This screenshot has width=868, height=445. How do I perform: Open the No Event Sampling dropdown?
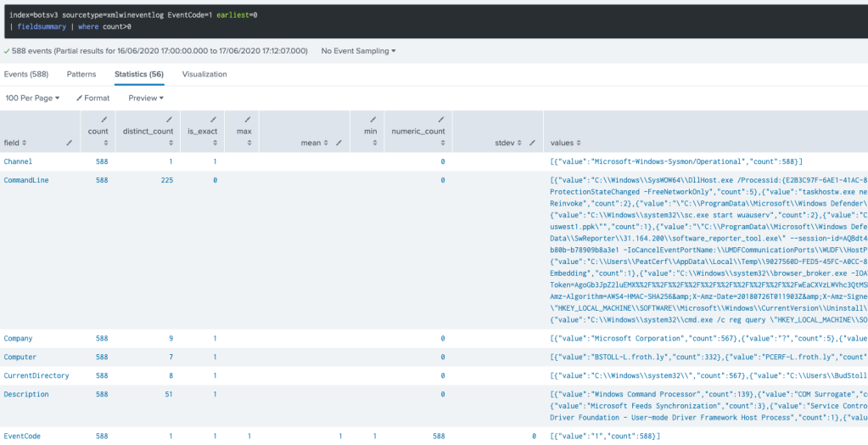pyautogui.click(x=358, y=51)
